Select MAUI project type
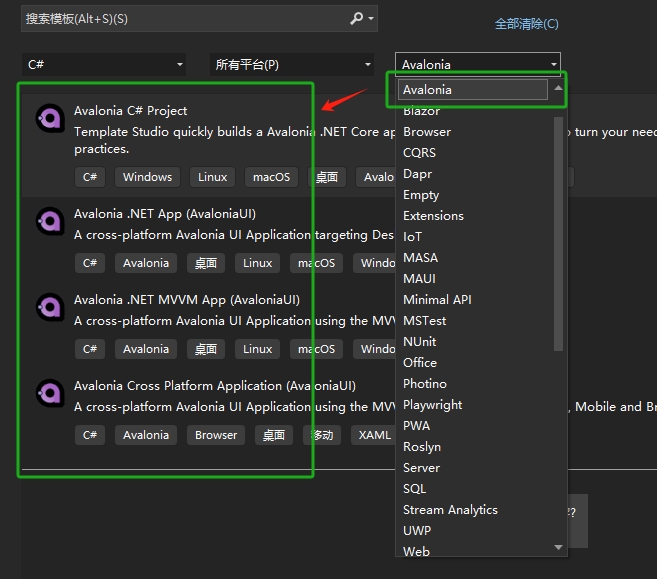This screenshot has width=657, height=579. click(x=419, y=279)
